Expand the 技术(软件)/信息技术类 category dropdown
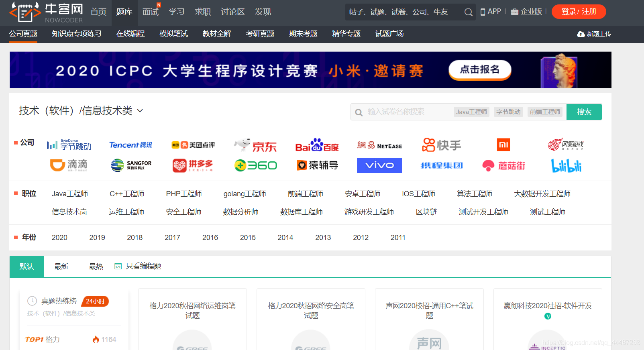The width and height of the screenshot is (644, 350). point(81,111)
